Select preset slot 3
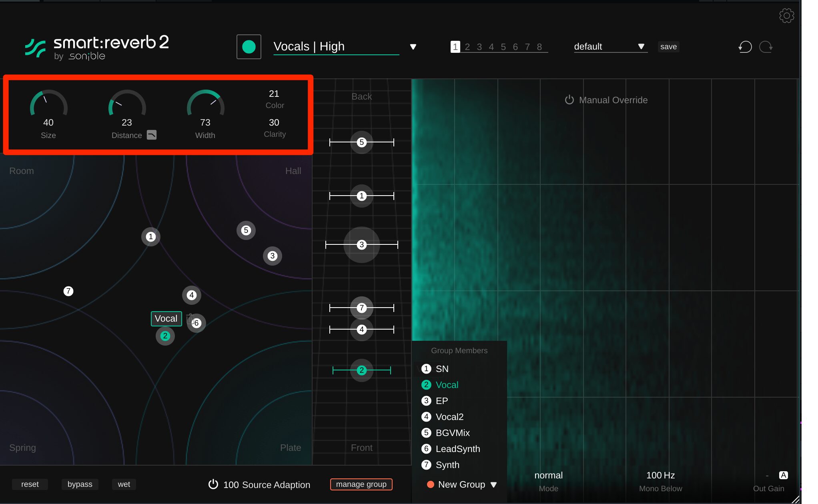This screenshot has height=504, width=818. [x=479, y=47]
